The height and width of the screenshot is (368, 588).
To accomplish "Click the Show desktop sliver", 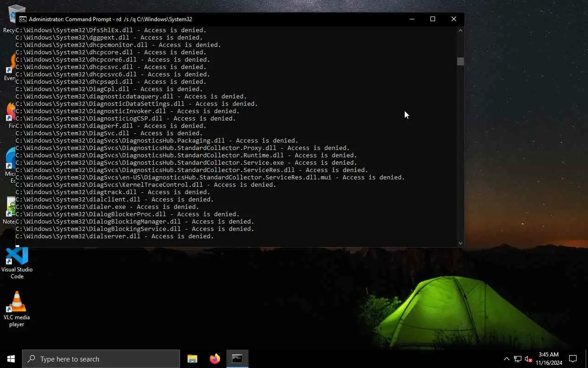I will click(x=587, y=359).
